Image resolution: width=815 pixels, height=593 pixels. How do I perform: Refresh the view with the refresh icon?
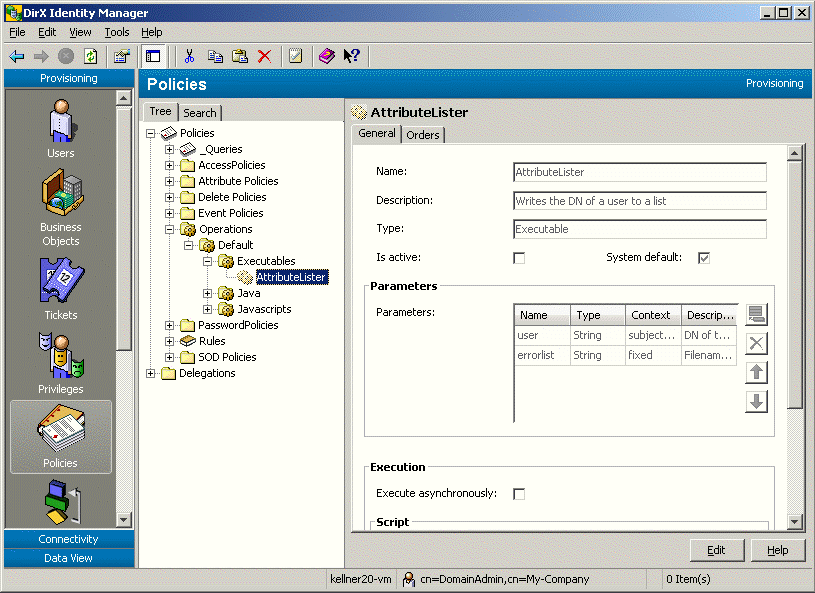pyautogui.click(x=90, y=55)
